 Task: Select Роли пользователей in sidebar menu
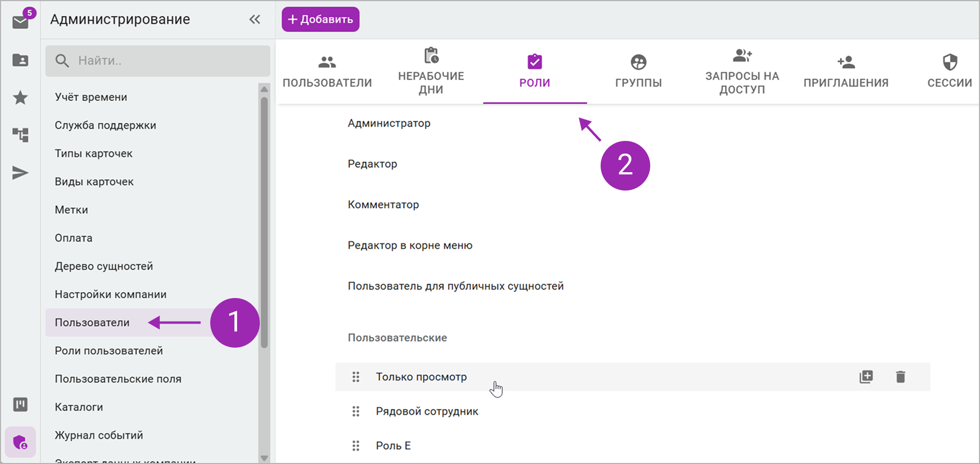click(x=109, y=351)
